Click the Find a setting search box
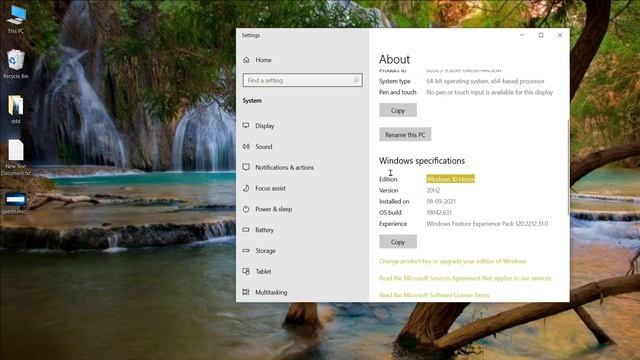This screenshot has height=360, width=640. (x=302, y=80)
